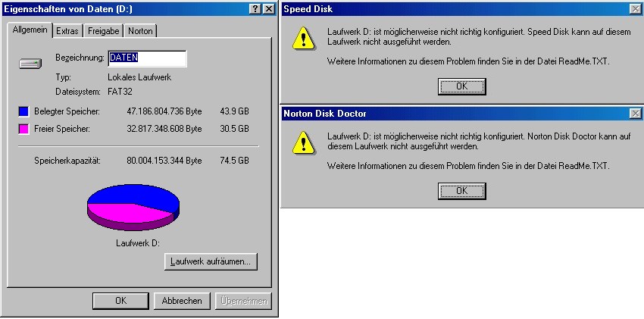
Task: Click warning icon in Speed Disk dialog
Action: pyautogui.click(x=303, y=39)
